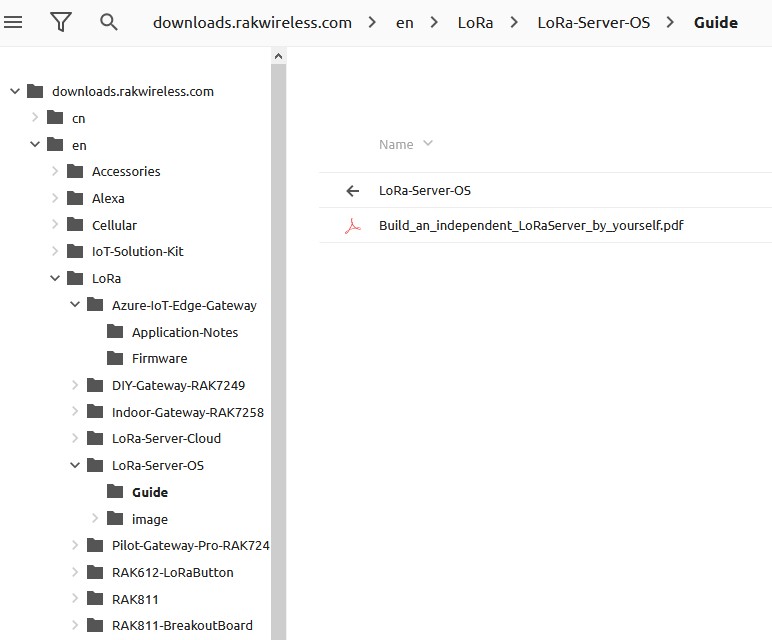The width and height of the screenshot is (772, 640).
Task: Collapse the Azure-IoT-Edge-Gateway folder chevron
Action: click(x=75, y=305)
